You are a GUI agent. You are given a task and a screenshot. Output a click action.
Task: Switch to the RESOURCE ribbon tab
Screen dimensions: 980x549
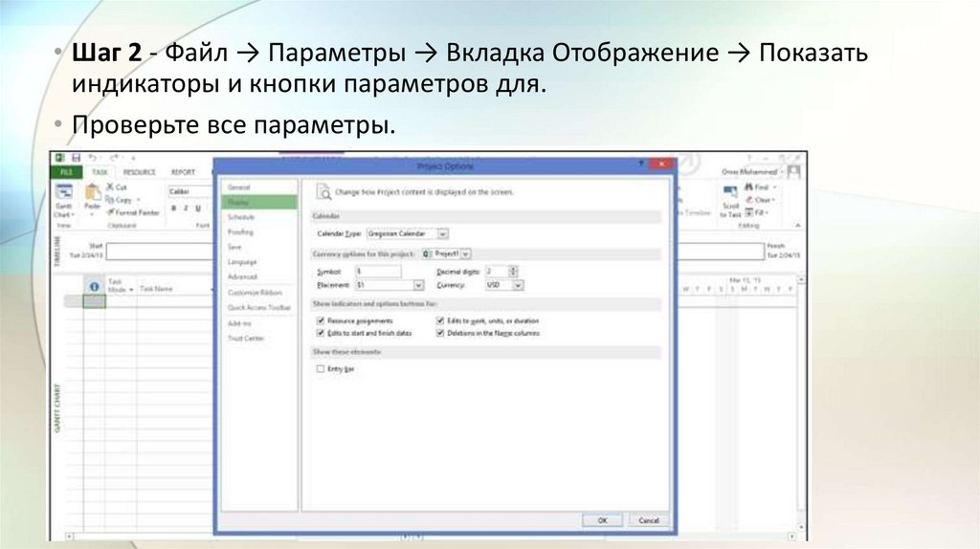point(139,172)
